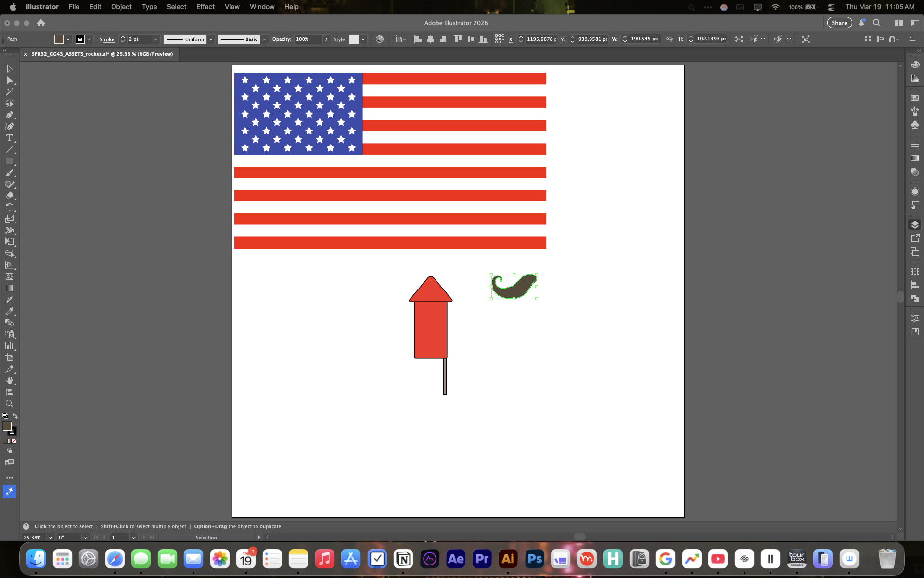Select the Zoom tool

click(x=9, y=404)
